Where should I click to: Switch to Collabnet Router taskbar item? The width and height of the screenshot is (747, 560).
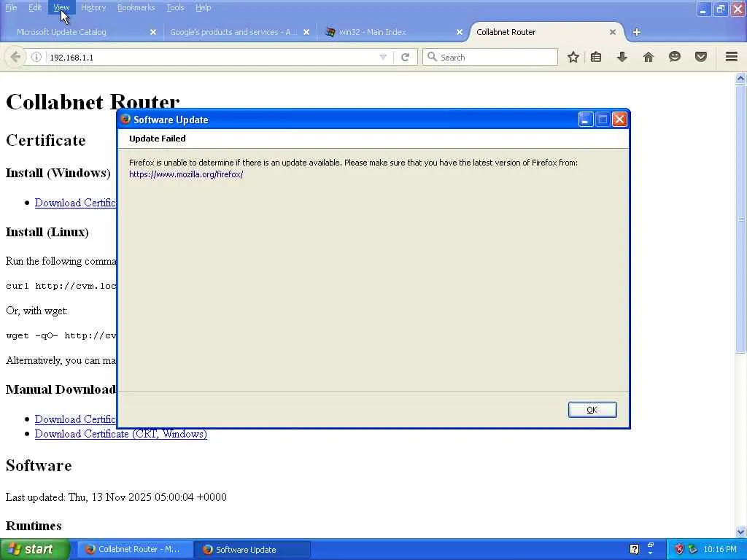[135, 549]
